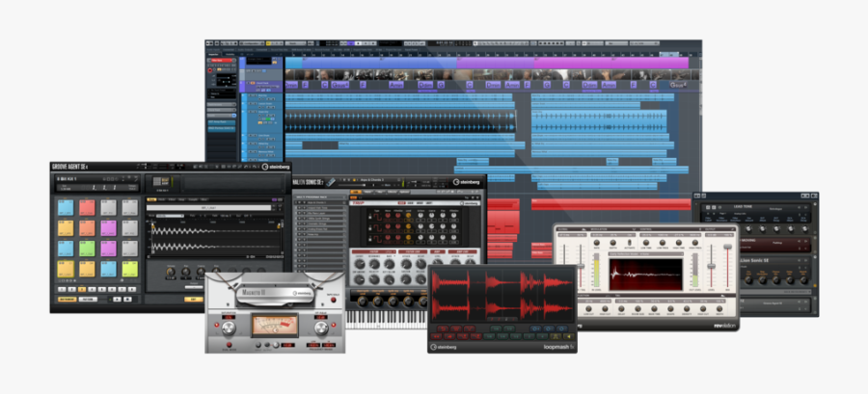The width and height of the screenshot is (868, 394).
Task: Hit the top-left blue Groove Agent pad
Action: pyautogui.click(x=66, y=207)
